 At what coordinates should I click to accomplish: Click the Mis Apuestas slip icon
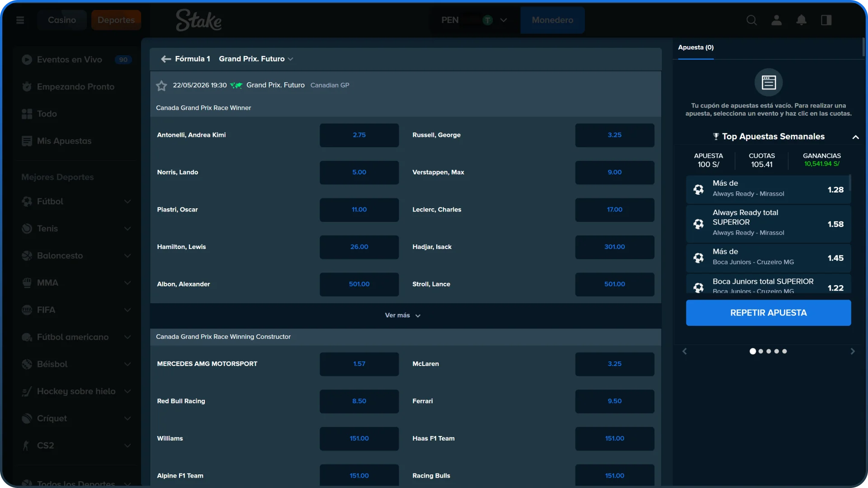27,141
